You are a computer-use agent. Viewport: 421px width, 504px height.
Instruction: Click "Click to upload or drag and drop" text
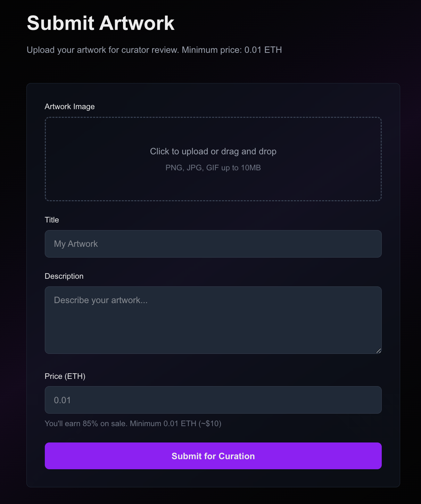(x=213, y=152)
